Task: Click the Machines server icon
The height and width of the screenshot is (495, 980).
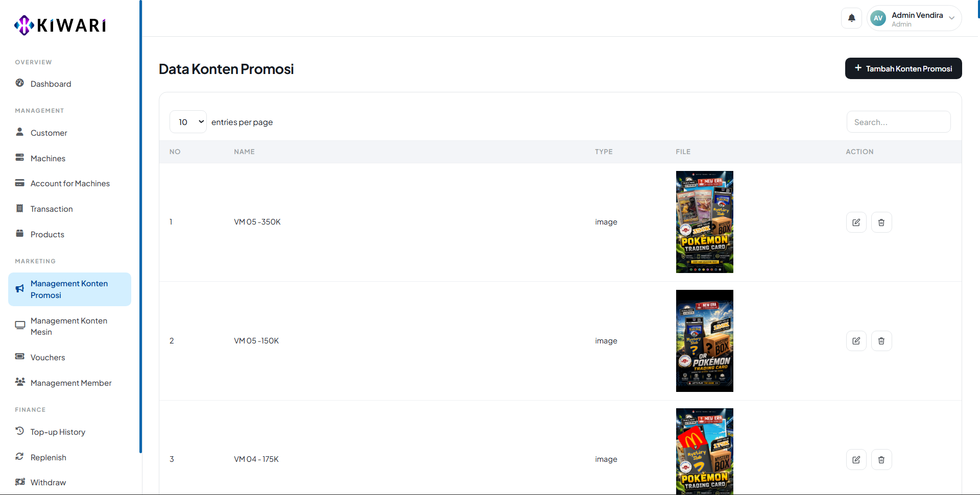Action: (x=20, y=158)
